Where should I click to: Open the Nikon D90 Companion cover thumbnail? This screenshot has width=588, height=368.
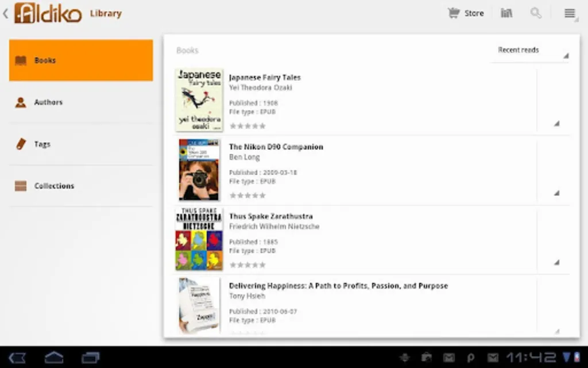199,170
